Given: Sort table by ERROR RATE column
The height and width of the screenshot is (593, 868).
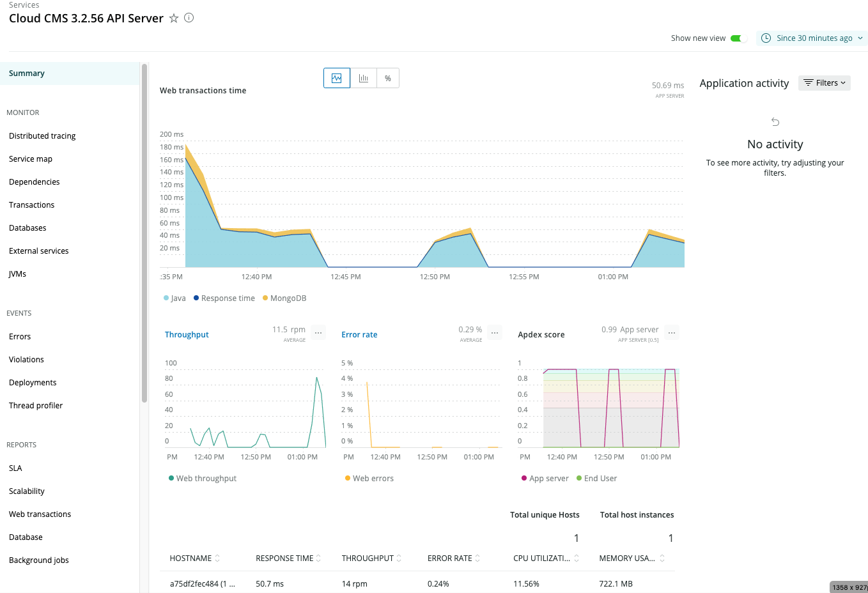Looking at the screenshot, I should coord(454,558).
